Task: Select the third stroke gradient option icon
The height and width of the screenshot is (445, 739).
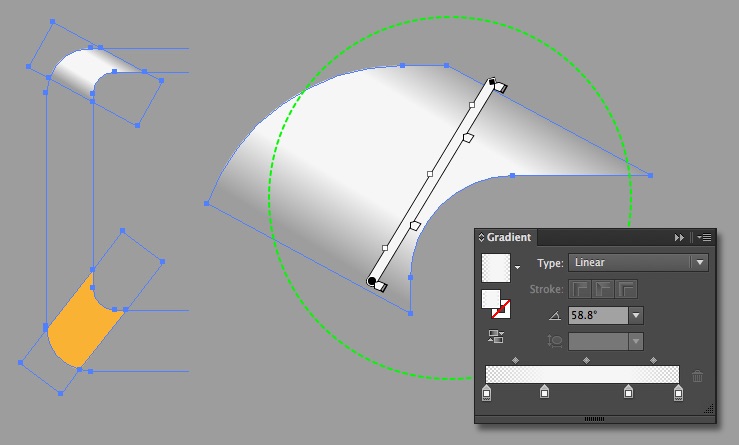Action: click(627, 290)
